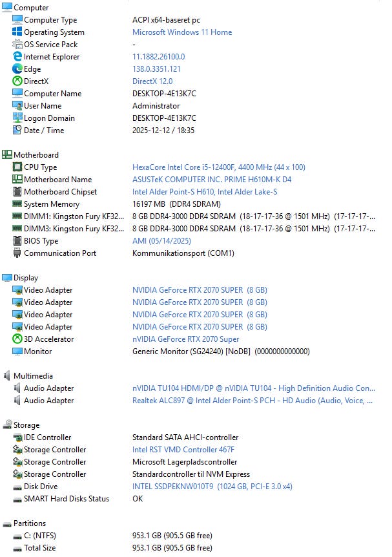Click the BIOS Type chip icon
Image resolution: width=392 pixels, height=557 pixels.
pyautogui.click(x=17, y=241)
